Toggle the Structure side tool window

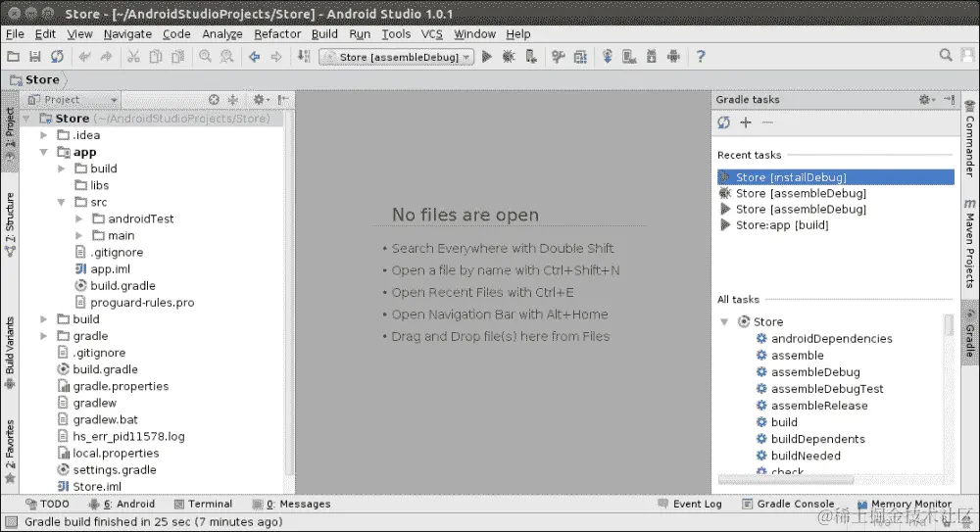10,224
